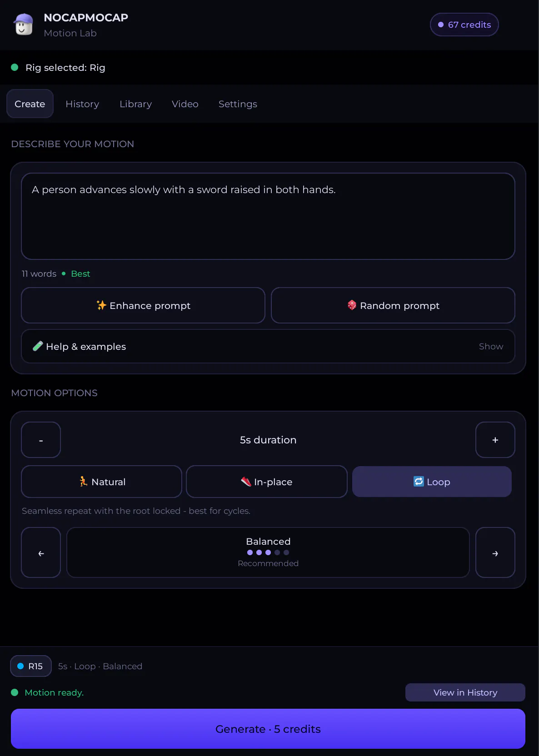Switch to the History tab

(x=82, y=104)
